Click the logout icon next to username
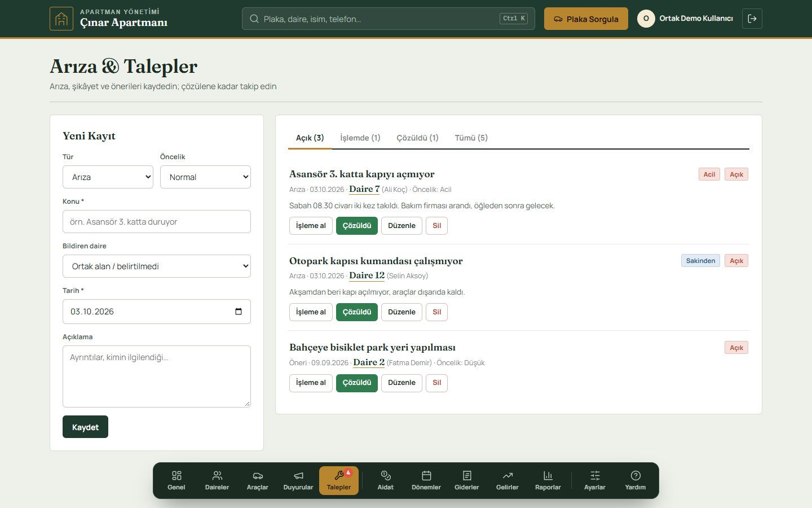 pos(752,19)
